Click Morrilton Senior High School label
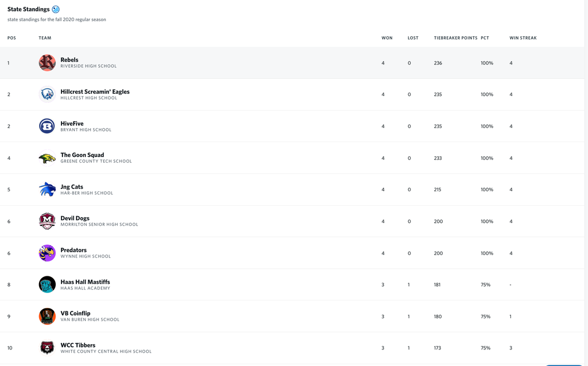This screenshot has width=588, height=366. click(x=99, y=225)
